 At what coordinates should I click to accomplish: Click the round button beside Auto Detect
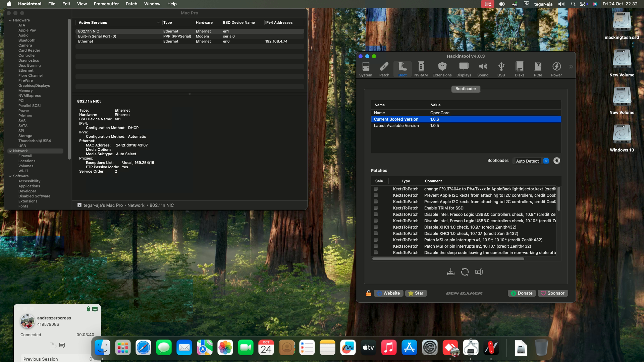click(x=557, y=161)
